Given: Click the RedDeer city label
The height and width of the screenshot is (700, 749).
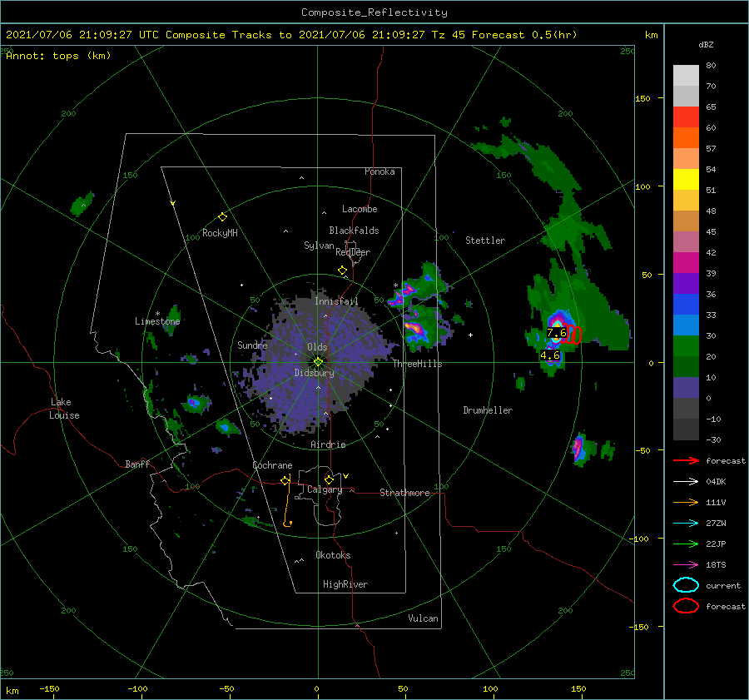Looking at the screenshot, I should point(353,252).
